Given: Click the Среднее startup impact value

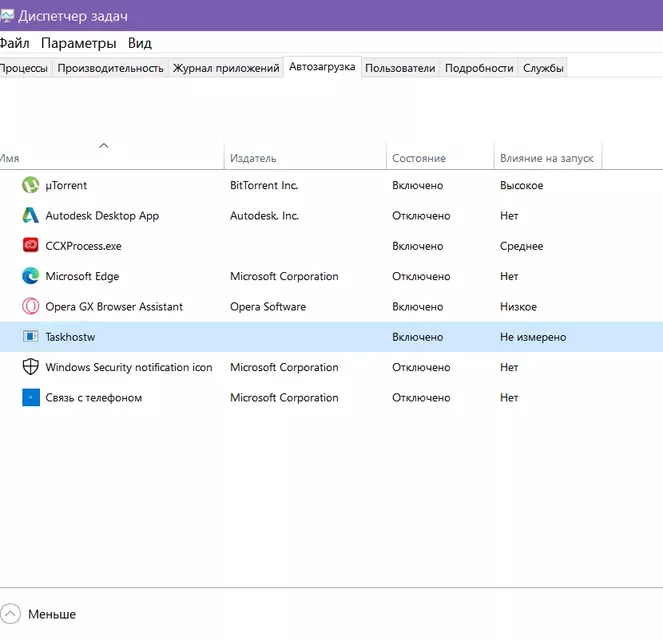Looking at the screenshot, I should pyautogui.click(x=522, y=246).
